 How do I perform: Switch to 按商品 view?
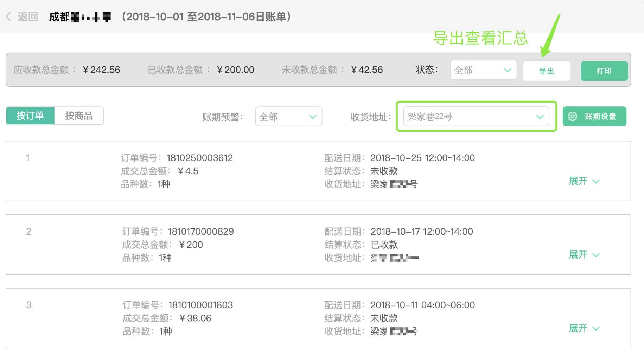click(x=79, y=116)
